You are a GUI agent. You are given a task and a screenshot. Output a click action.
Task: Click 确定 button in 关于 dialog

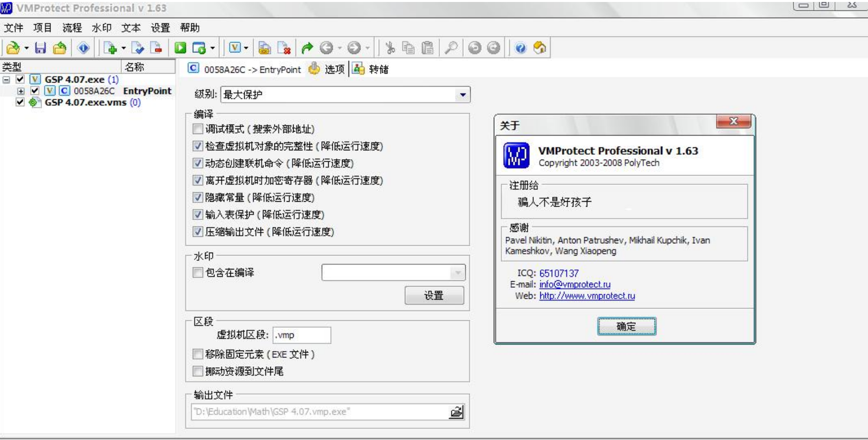pos(626,326)
